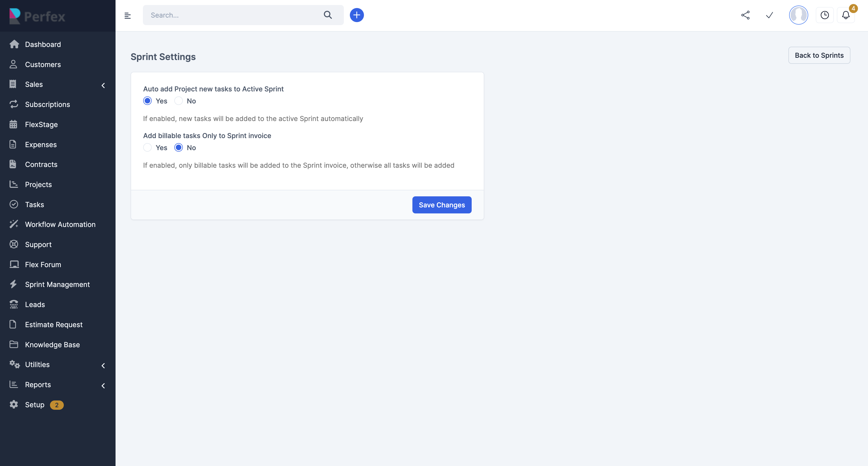Open notifications bell icon
Viewport: 868px width, 466px height.
pyautogui.click(x=846, y=15)
